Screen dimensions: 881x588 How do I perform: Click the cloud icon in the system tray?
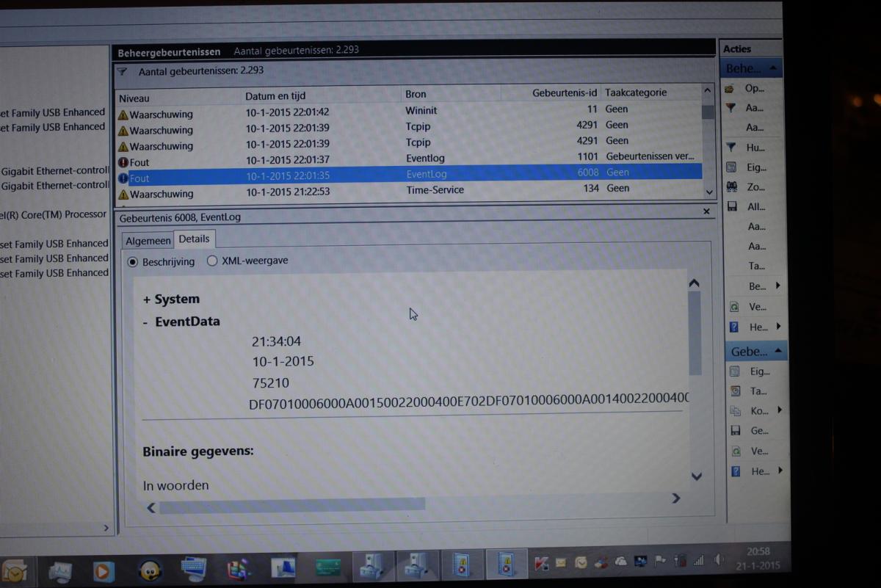(621, 562)
